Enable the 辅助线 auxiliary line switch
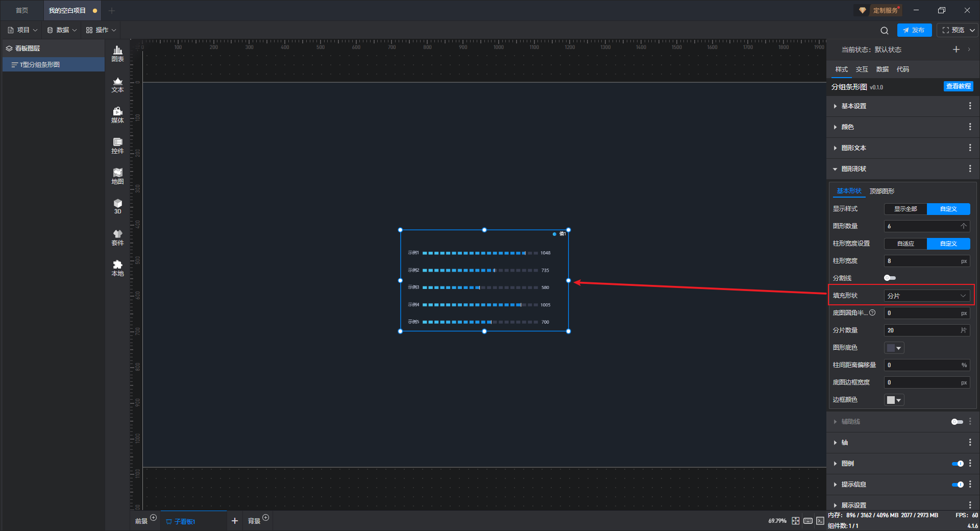Image resolution: width=980 pixels, height=531 pixels. [x=957, y=422]
